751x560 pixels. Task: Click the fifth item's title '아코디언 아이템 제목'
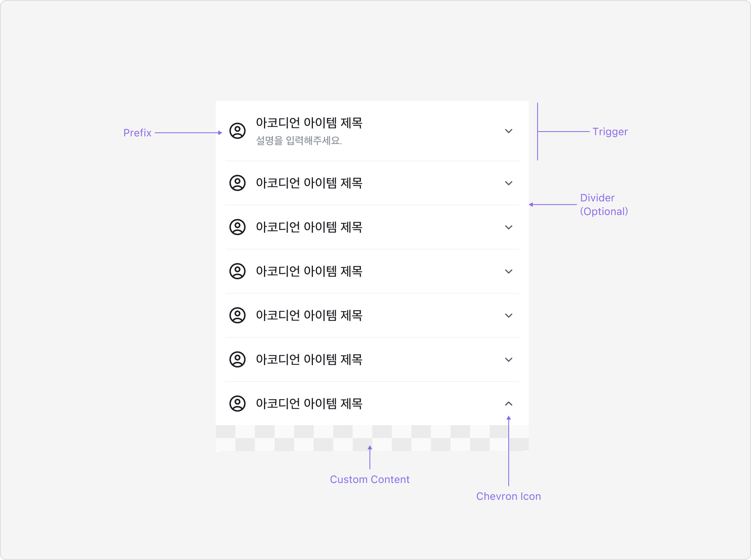[x=309, y=315]
